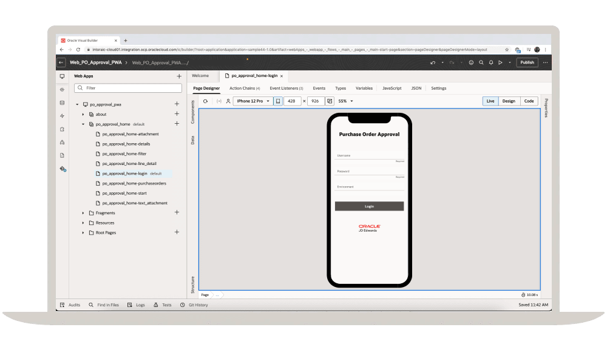This screenshot has width=607, height=364.
Task: Add page under po_approval_home flow
Action: [177, 123]
